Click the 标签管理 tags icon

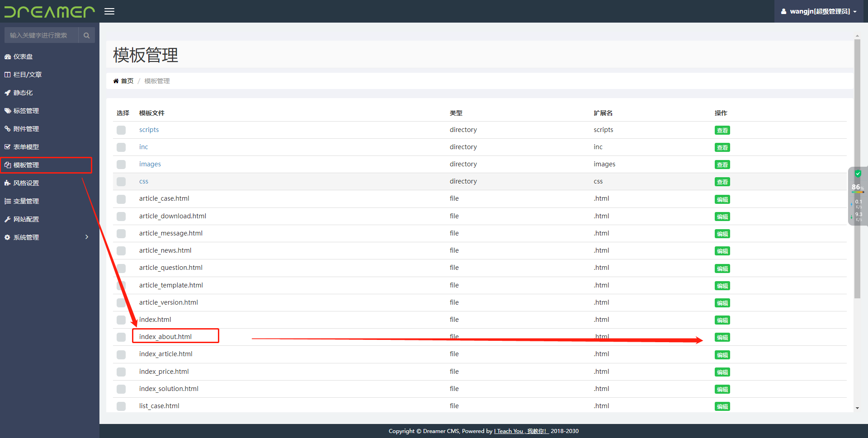click(8, 111)
